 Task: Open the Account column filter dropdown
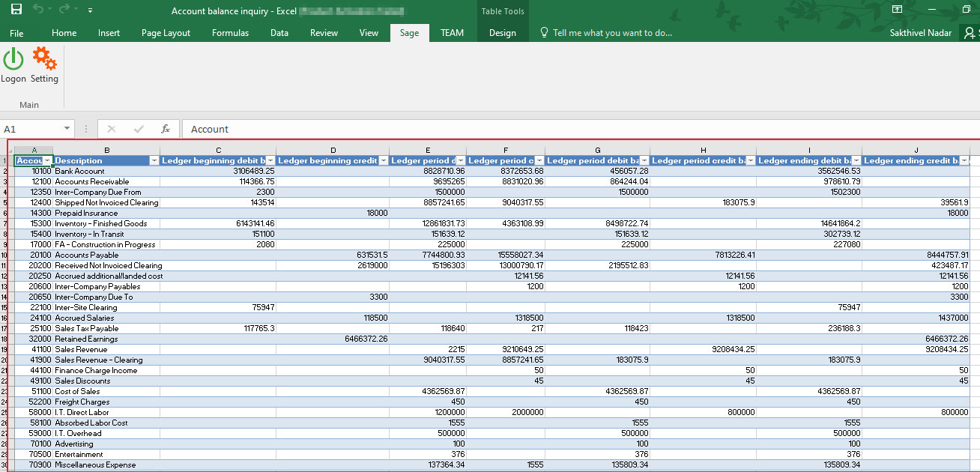46,160
